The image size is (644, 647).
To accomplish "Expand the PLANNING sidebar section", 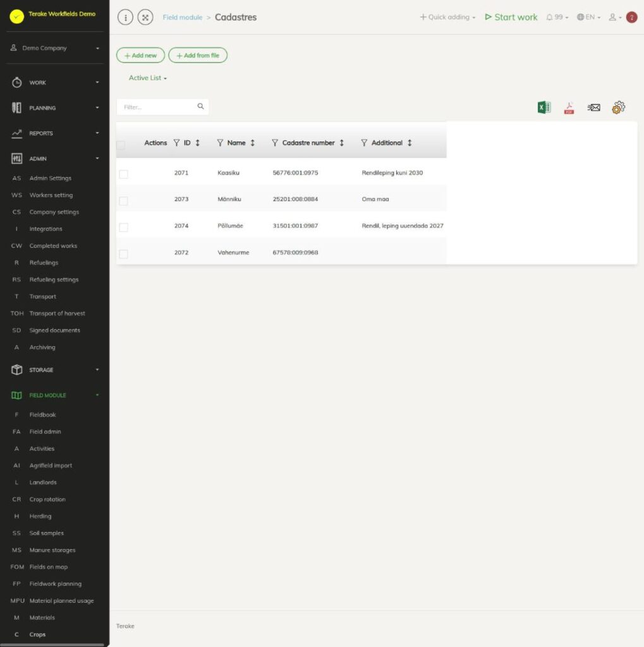I will point(55,107).
